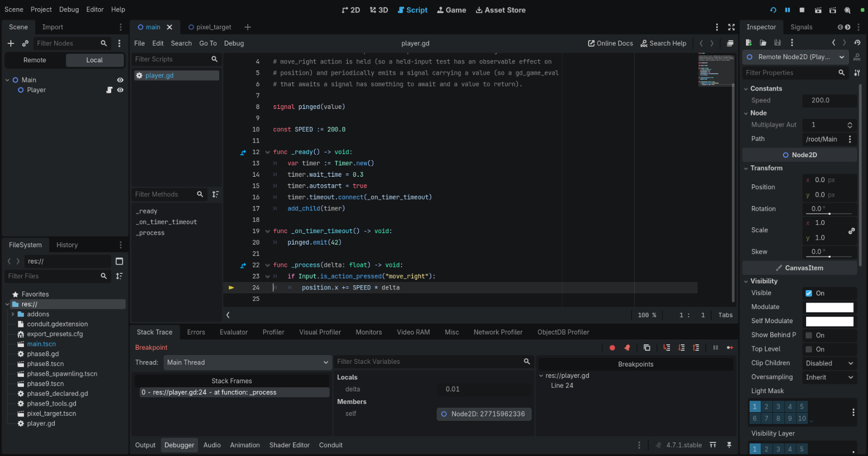
Task: Click the Remote scene tree button
Action: click(x=35, y=60)
